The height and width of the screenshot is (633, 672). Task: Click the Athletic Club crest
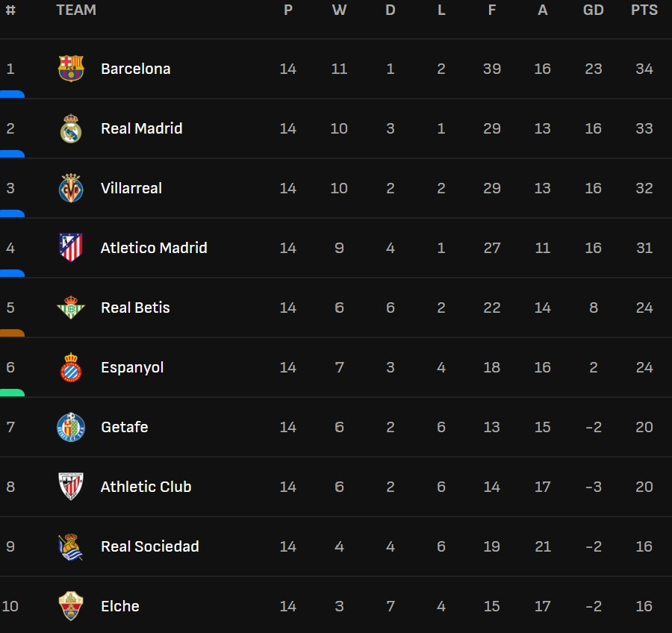(x=71, y=487)
